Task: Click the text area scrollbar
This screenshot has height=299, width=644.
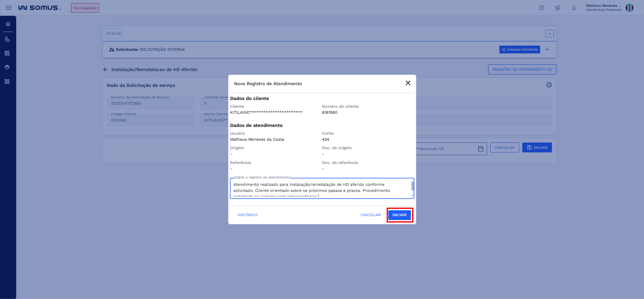Action: [412, 186]
